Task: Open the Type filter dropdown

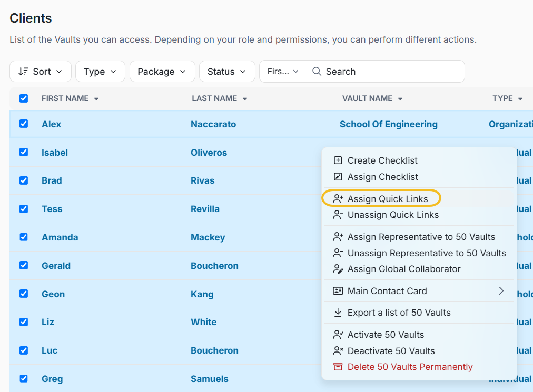Action: 100,72
